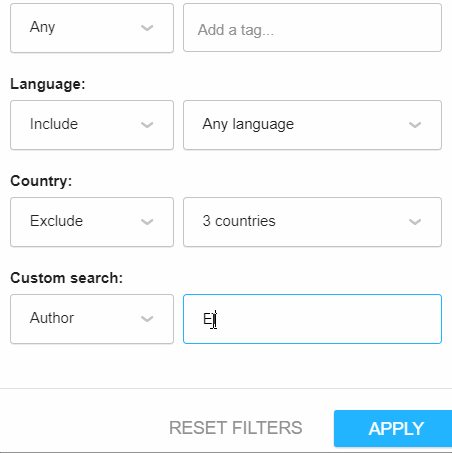Open the Language Include dropdown
The width and height of the screenshot is (452, 453).
(x=92, y=125)
